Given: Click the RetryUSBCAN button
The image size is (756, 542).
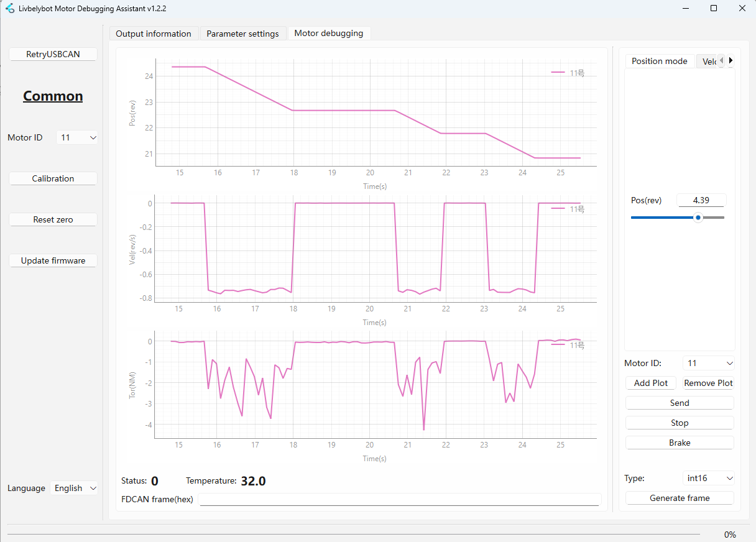Looking at the screenshot, I should (x=53, y=54).
